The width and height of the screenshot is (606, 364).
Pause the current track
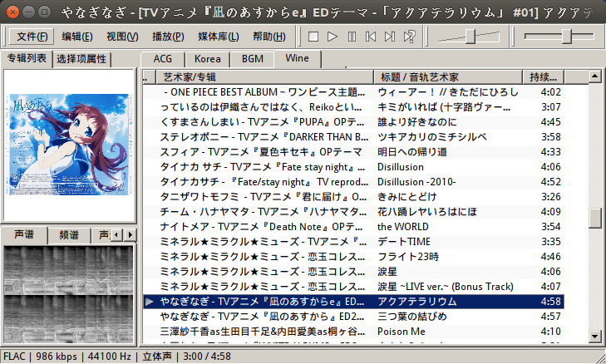pos(352,37)
